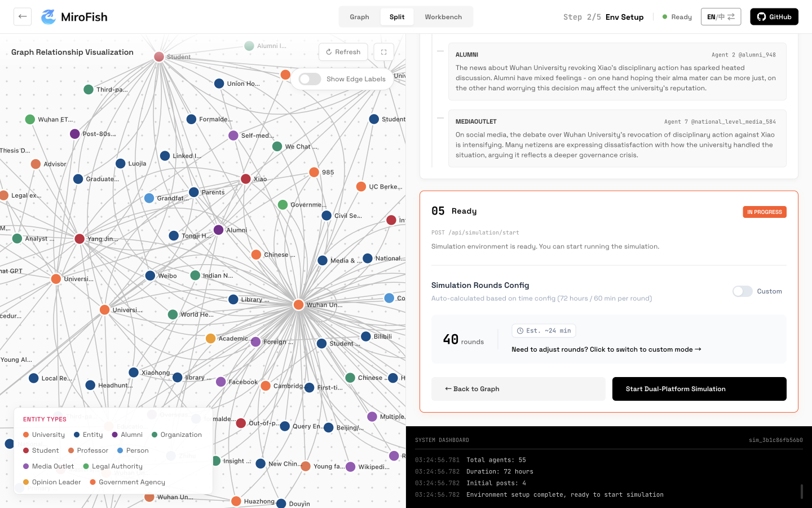Click the Bilibili graph node
Image resolution: width=812 pixels, height=508 pixels.
click(x=366, y=336)
